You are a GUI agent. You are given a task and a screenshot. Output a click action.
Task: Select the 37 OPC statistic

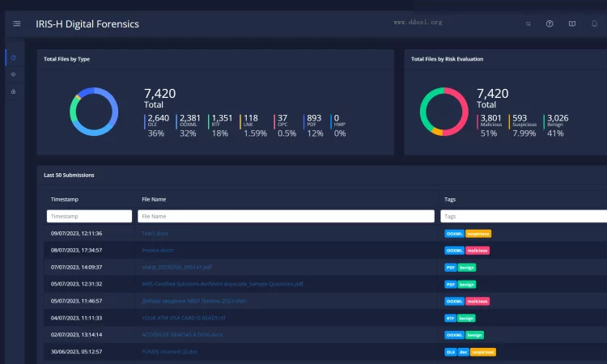click(286, 125)
